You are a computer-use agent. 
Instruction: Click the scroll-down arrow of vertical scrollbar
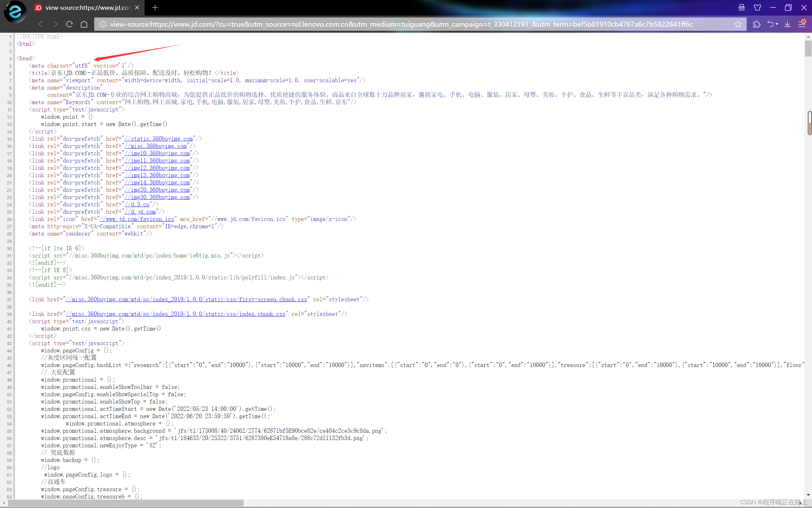pyautogui.click(x=808, y=495)
